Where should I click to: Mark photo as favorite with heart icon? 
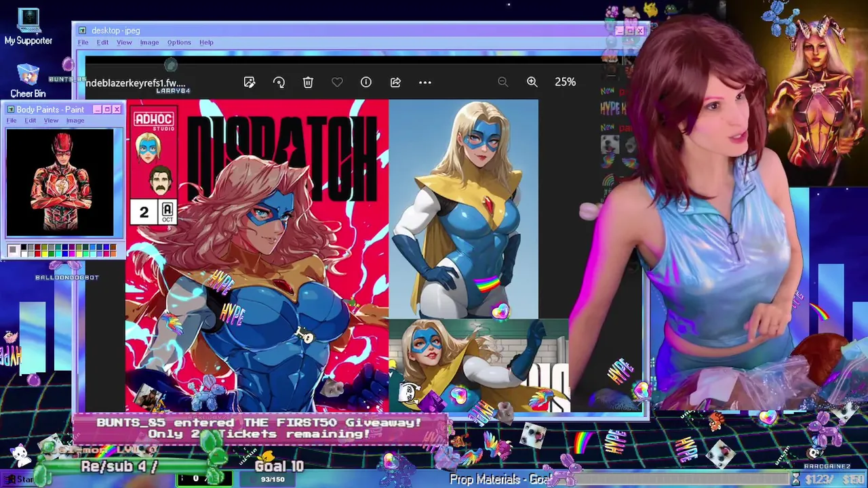coord(337,82)
